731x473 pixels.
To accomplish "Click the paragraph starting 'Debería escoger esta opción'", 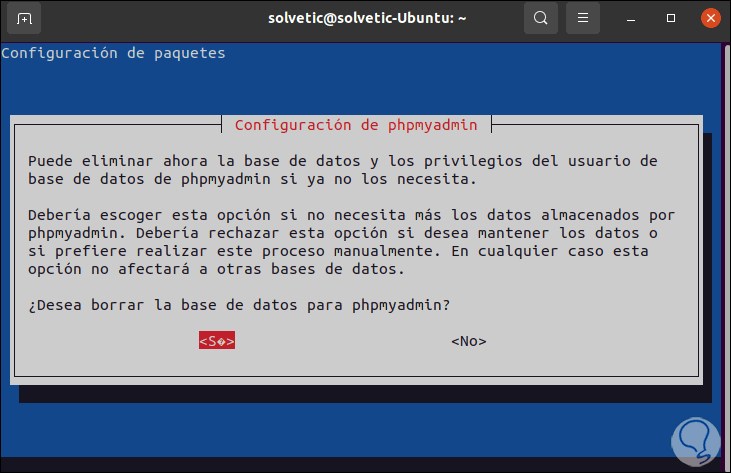I will (x=352, y=242).
